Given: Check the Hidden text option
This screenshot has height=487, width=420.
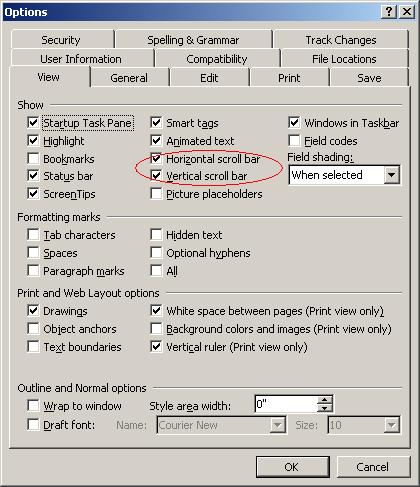Looking at the screenshot, I should coord(156,235).
